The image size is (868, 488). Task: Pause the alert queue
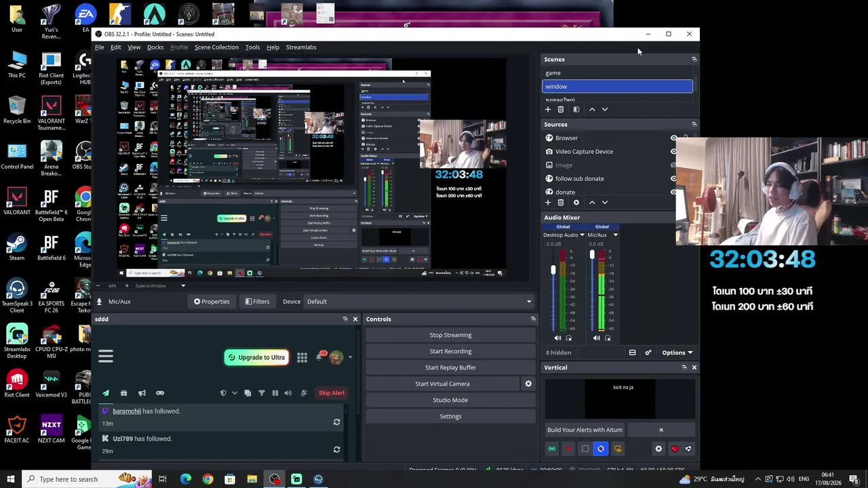(x=275, y=393)
